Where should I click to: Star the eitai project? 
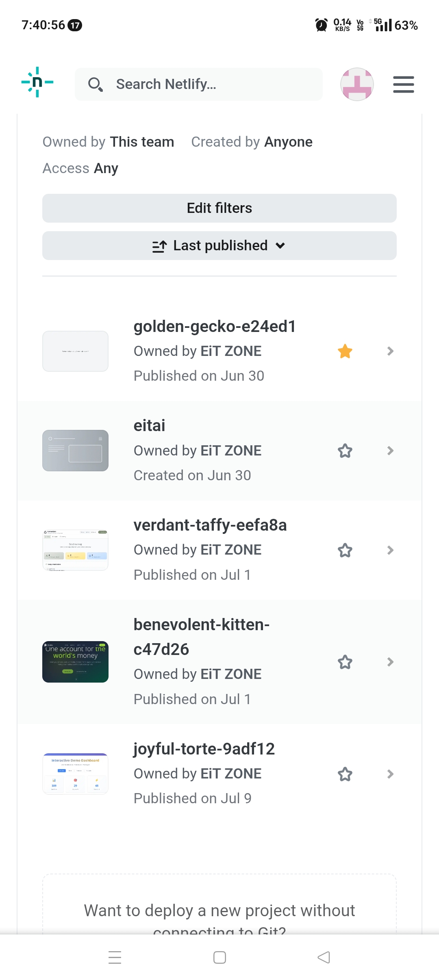[345, 451]
